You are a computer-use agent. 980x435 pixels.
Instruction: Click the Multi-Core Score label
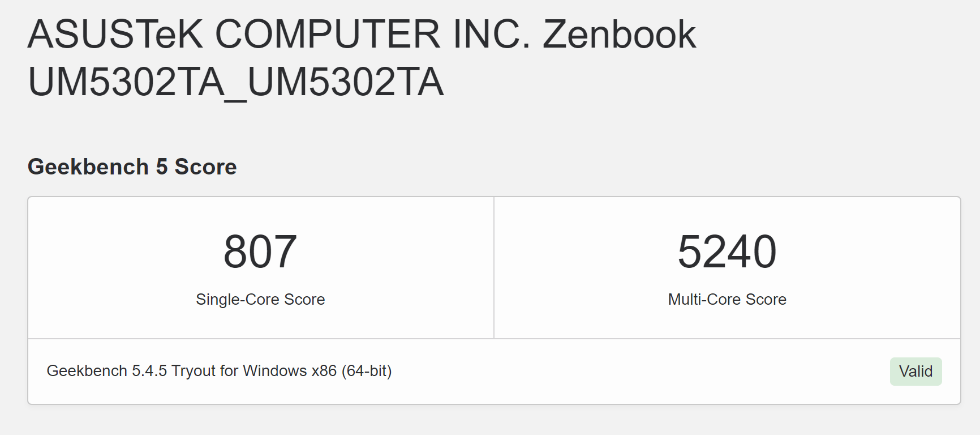[727, 299]
